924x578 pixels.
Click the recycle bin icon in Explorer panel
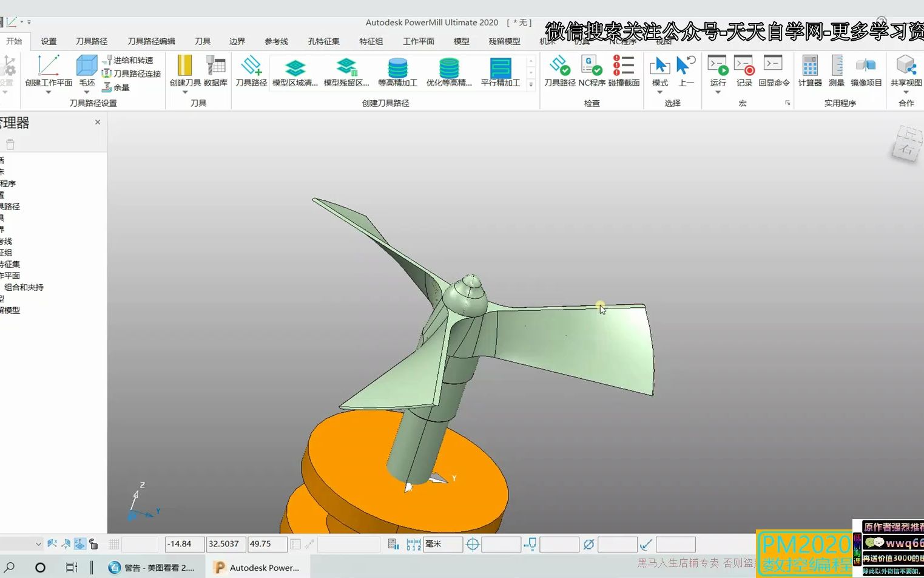pos(10,144)
